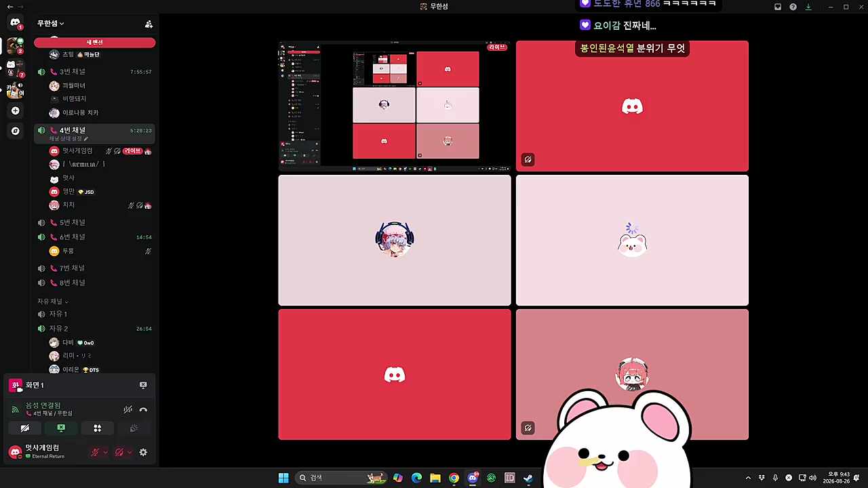Open Microsoft Edge from the taskbar
This screenshot has width=868, height=488.
[x=416, y=478]
